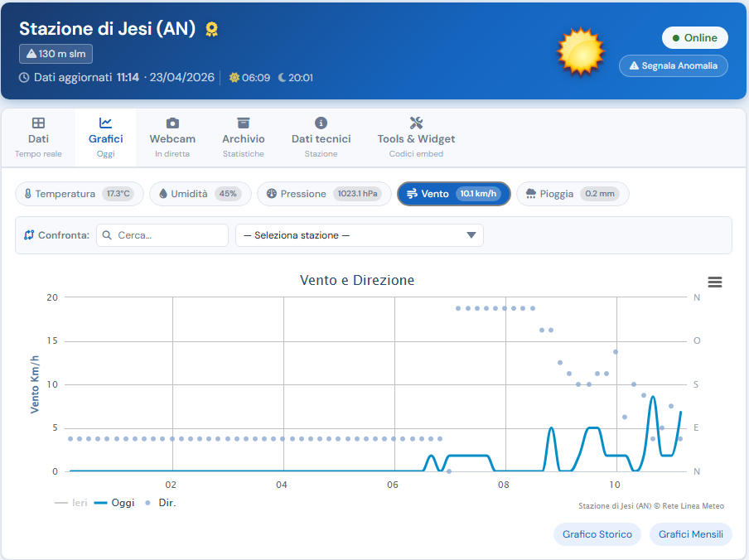Click the Cerca station search field
The image size is (749, 560).
162,235
